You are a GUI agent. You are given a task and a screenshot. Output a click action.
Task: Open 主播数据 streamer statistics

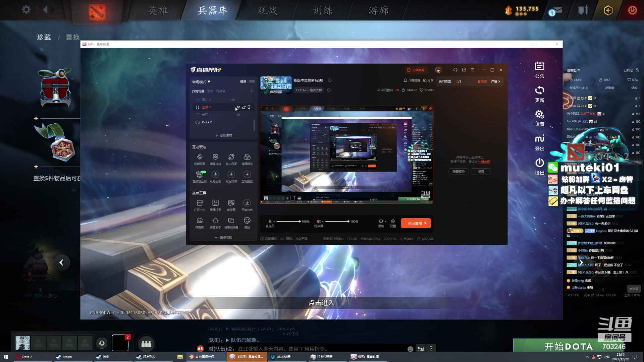tap(416, 70)
